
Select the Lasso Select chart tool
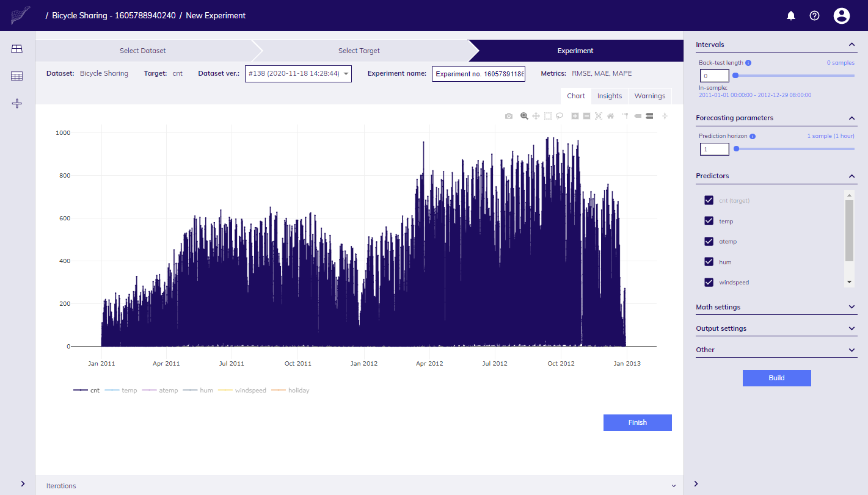[x=560, y=116]
